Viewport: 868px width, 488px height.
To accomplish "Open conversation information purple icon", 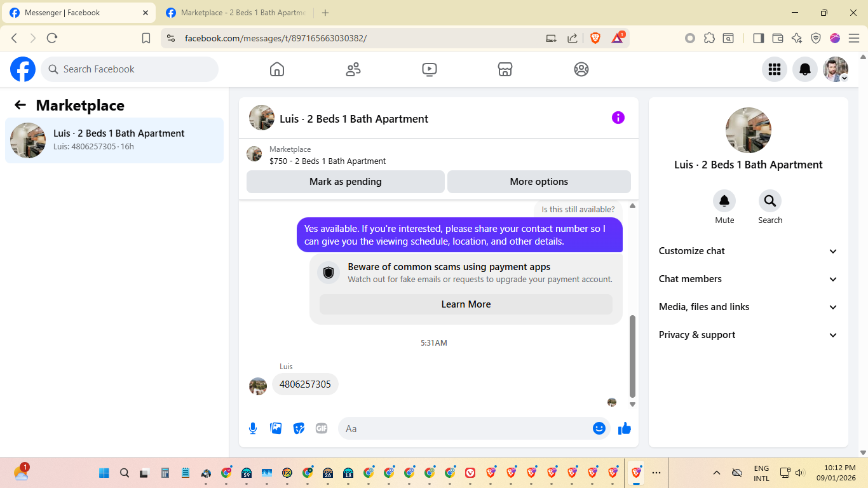I will pyautogui.click(x=618, y=118).
